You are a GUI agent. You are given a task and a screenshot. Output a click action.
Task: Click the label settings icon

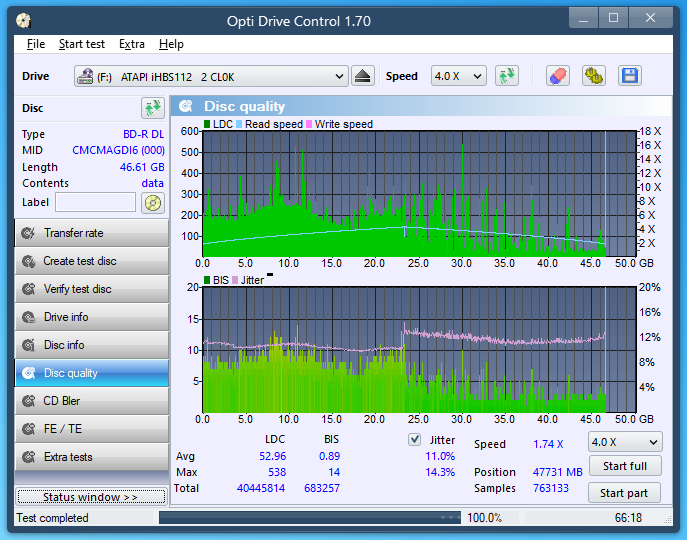tap(152, 203)
